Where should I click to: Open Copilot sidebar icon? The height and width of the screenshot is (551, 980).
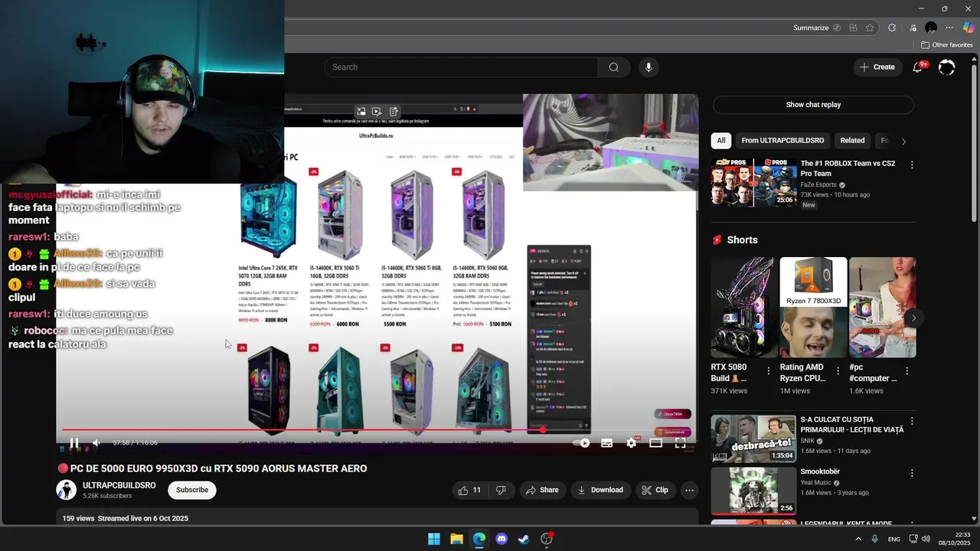(x=969, y=28)
